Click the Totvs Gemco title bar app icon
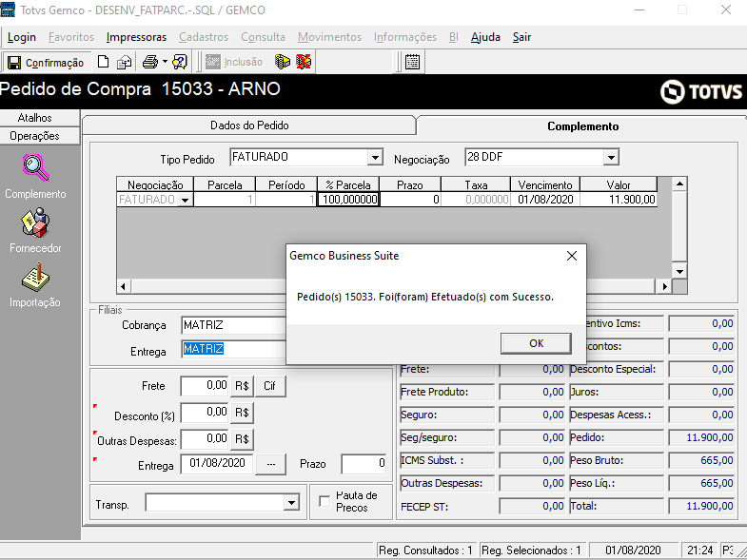Screen dimensions: 747x560 tap(8, 10)
